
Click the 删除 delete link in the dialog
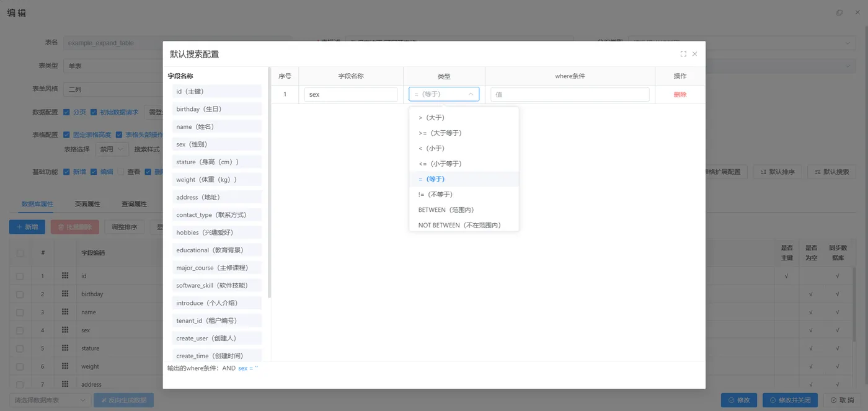[680, 94]
